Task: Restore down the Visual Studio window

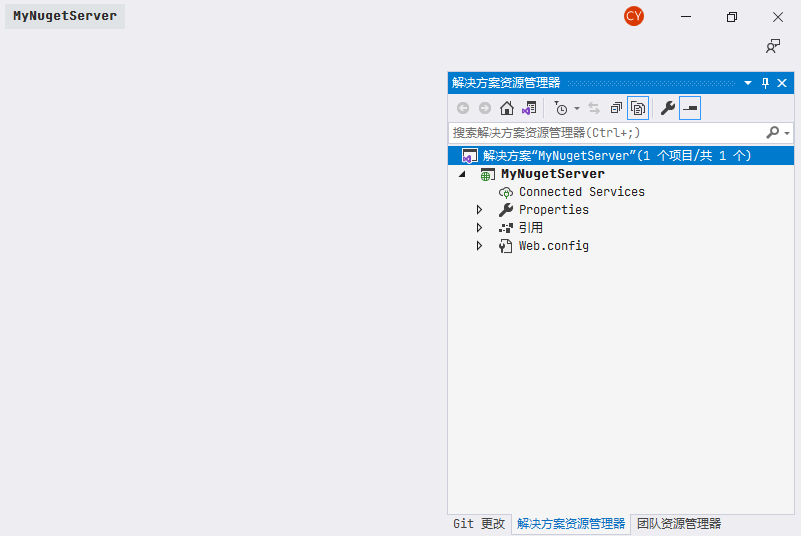Action: point(732,17)
